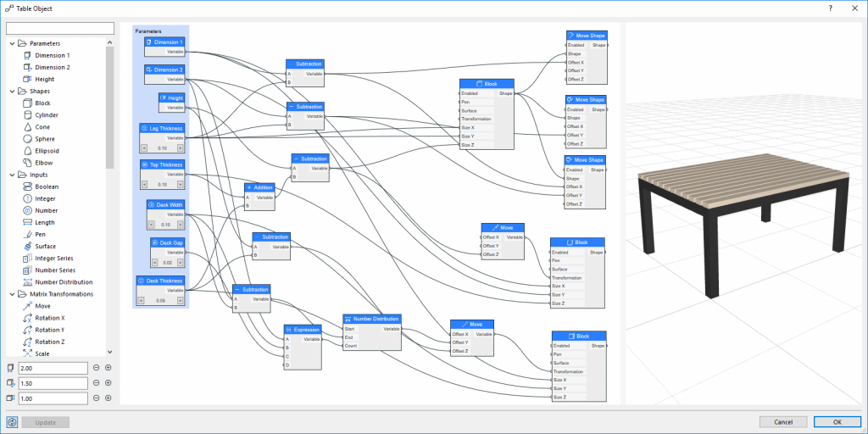
Task: Click the Rotation X transformation icon
Action: (27, 318)
